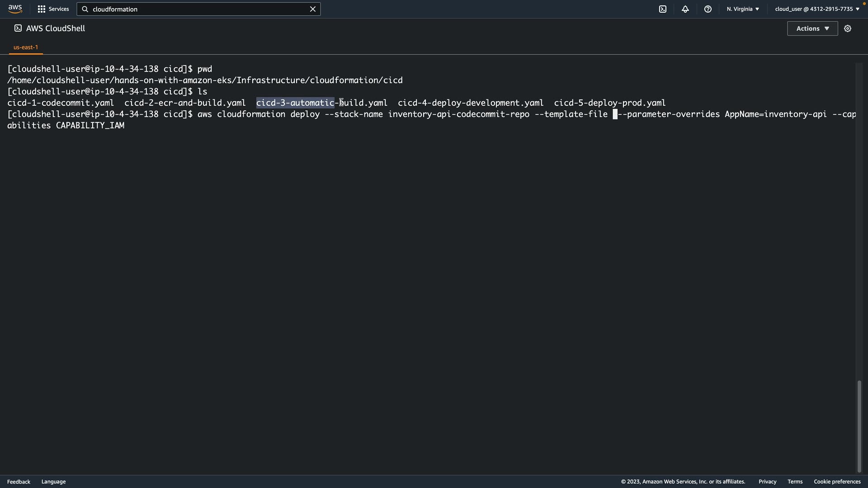Click the search magnifier icon
The width and height of the screenshot is (868, 488).
point(85,9)
